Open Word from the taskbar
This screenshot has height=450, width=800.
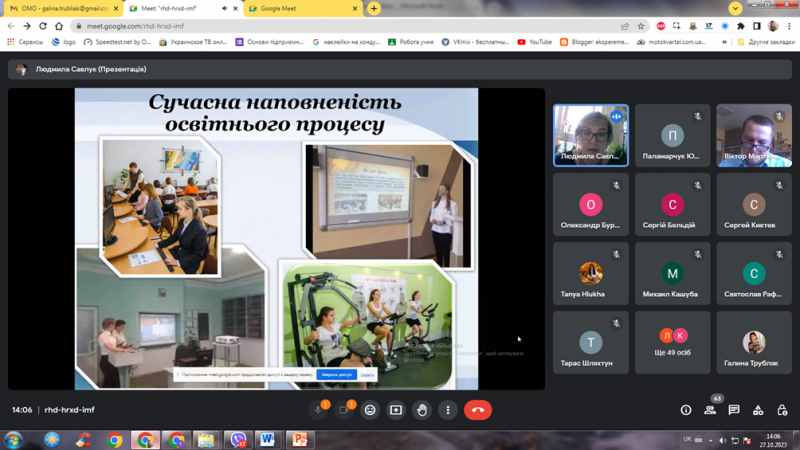click(267, 440)
